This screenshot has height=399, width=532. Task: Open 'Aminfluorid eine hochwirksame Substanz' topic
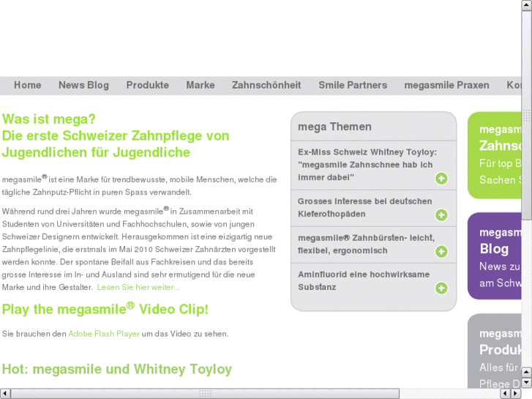[364, 281]
